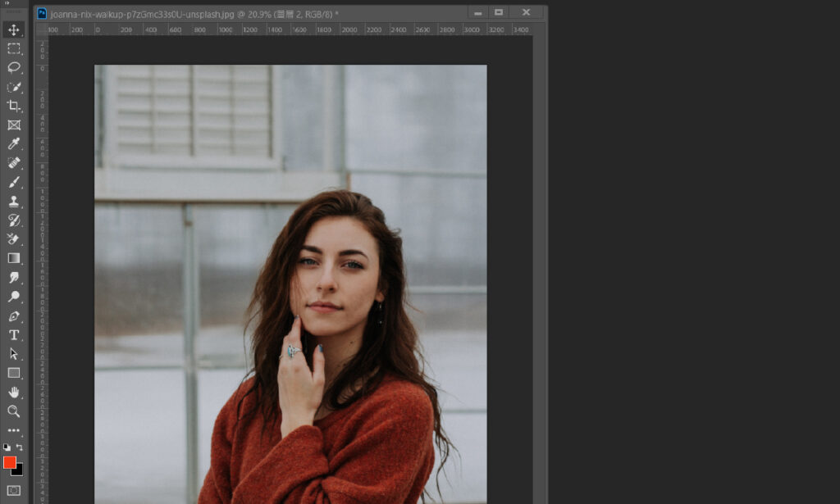The height and width of the screenshot is (504, 840).
Task: Activate the Clone Stamp tool
Action: tap(14, 201)
